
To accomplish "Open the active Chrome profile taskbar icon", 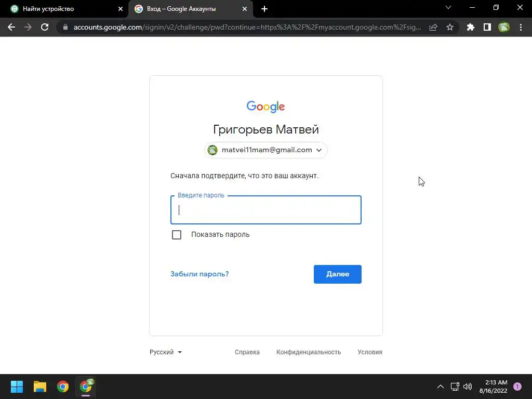I will point(86,387).
